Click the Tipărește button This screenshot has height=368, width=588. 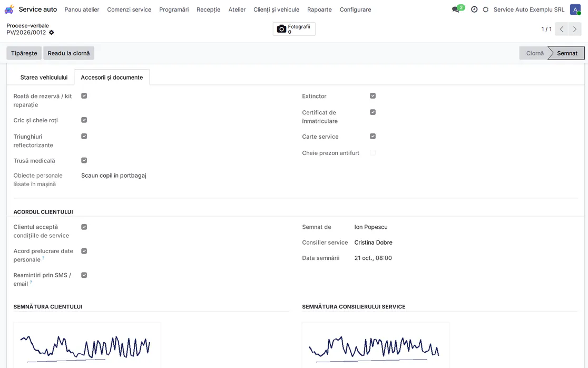24,53
